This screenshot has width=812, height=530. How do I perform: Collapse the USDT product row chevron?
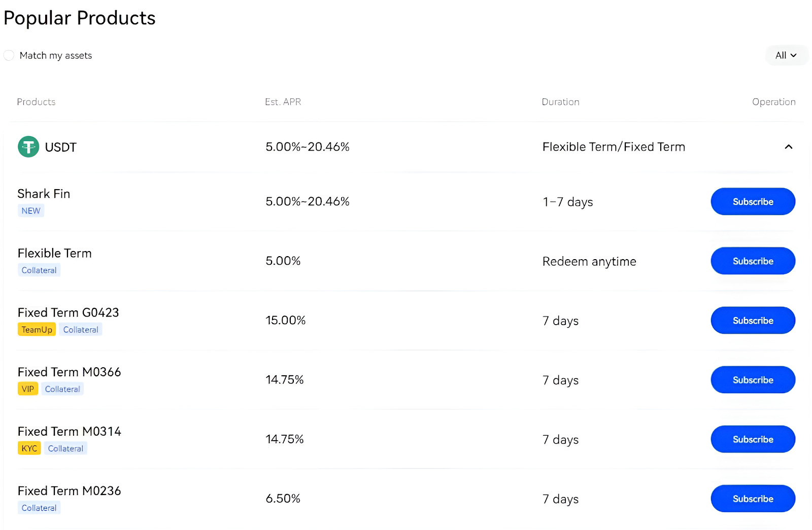pos(788,147)
